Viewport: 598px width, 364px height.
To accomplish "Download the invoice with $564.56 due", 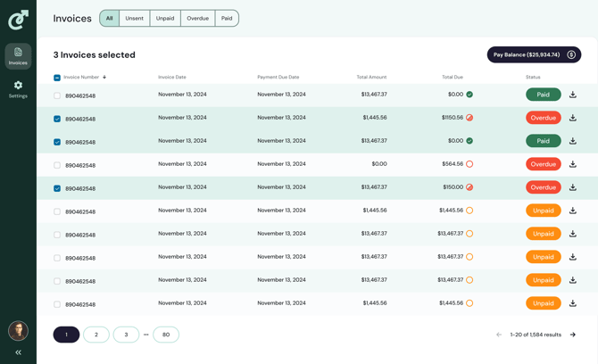I will tap(572, 164).
